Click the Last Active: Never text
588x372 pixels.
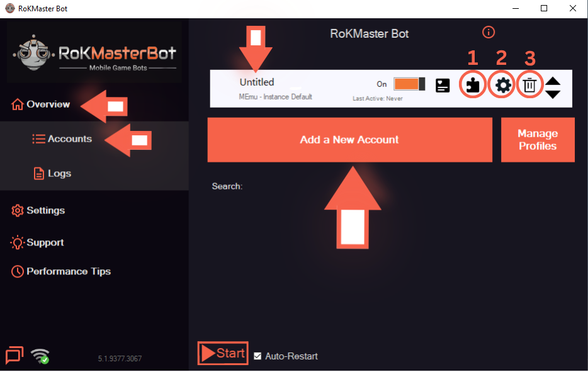click(378, 98)
